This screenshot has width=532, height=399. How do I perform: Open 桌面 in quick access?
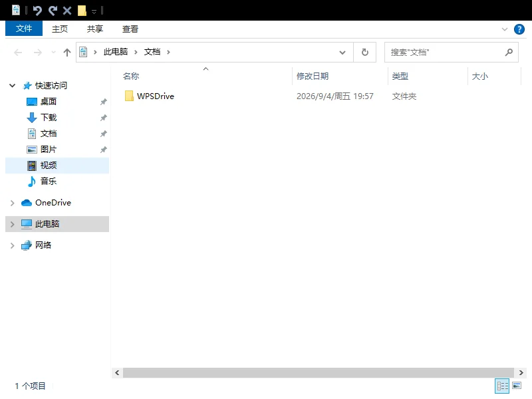coord(48,102)
